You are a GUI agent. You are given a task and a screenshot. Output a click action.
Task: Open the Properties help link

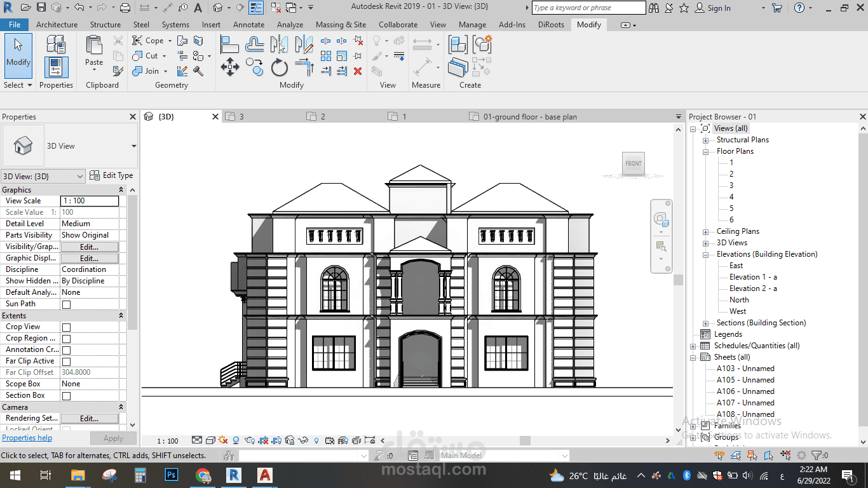coord(27,438)
